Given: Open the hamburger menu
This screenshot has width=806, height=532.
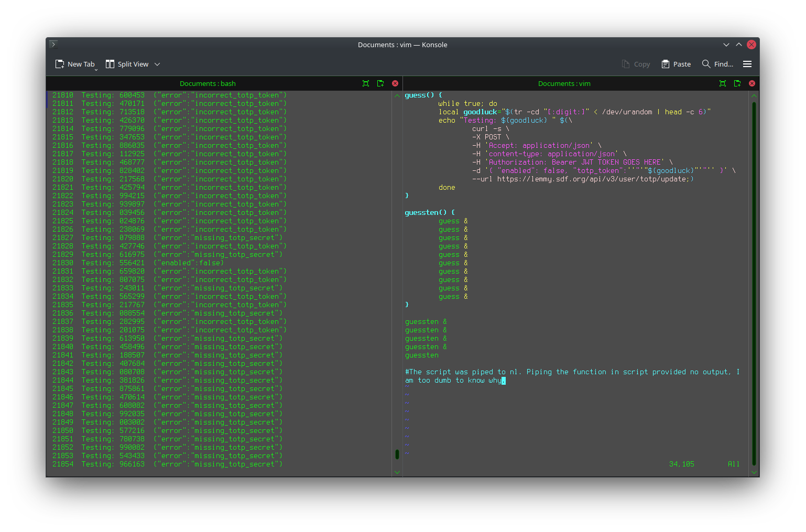Looking at the screenshot, I should pos(747,64).
